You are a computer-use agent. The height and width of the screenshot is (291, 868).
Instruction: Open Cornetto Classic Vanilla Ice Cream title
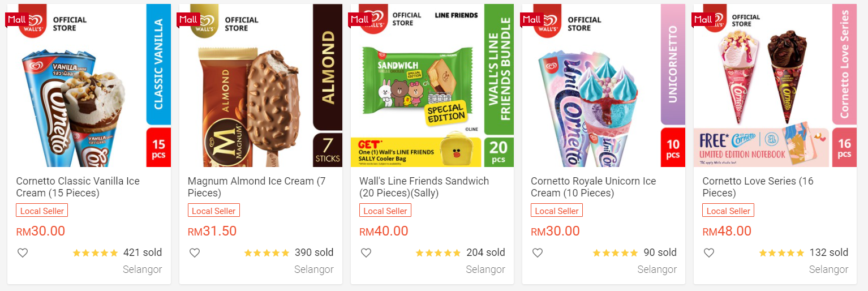78,187
